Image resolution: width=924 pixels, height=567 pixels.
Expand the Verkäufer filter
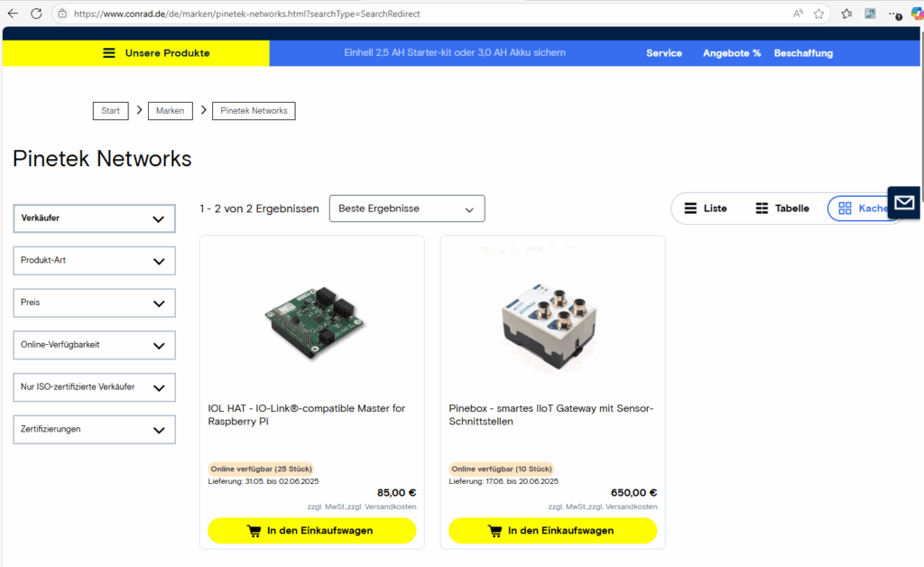coord(95,218)
